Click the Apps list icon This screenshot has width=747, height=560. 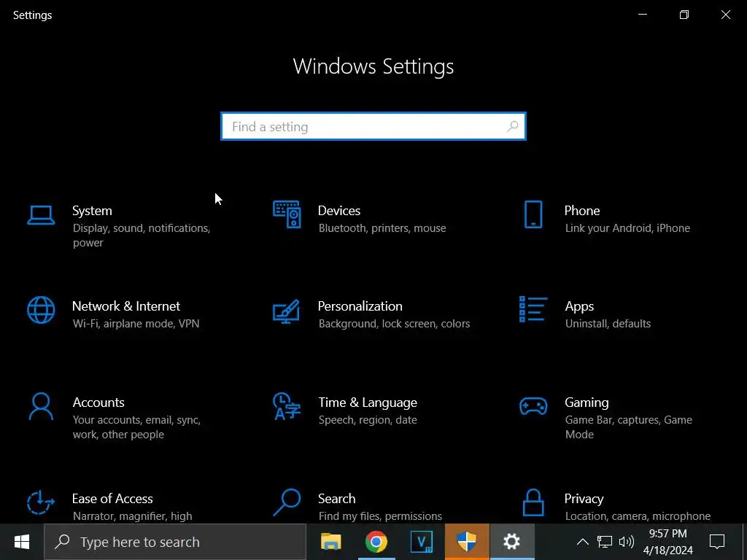533,309
